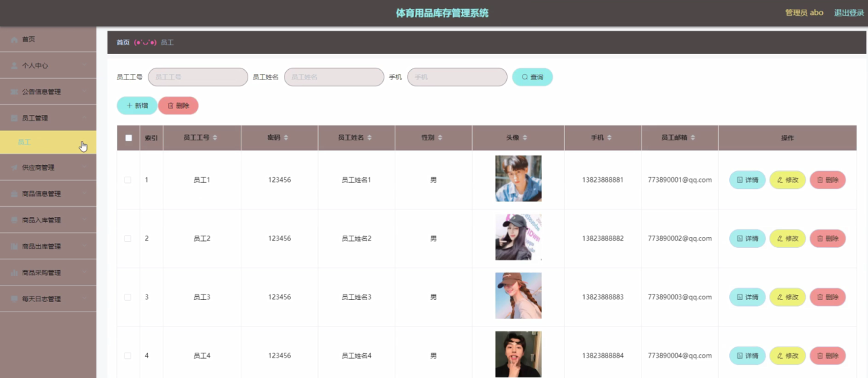Click 退出登录 to log out

point(849,13)
